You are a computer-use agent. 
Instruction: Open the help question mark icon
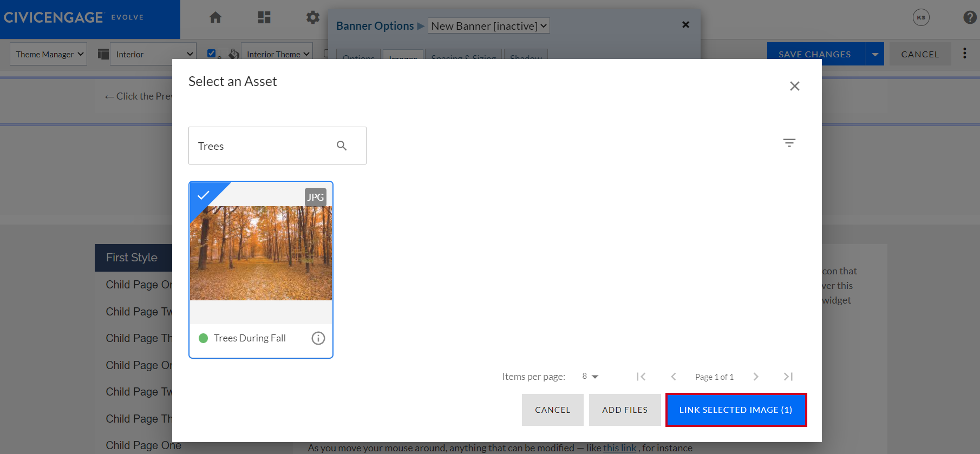[x=970, y=17]
